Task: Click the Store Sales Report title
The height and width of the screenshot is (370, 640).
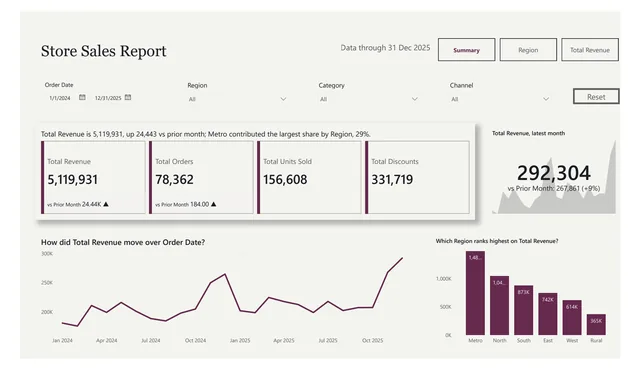Action: point(104,51)
